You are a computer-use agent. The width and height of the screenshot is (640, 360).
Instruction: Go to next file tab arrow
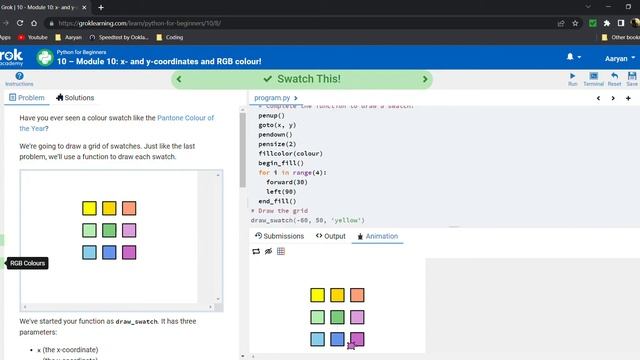(613, 98)
